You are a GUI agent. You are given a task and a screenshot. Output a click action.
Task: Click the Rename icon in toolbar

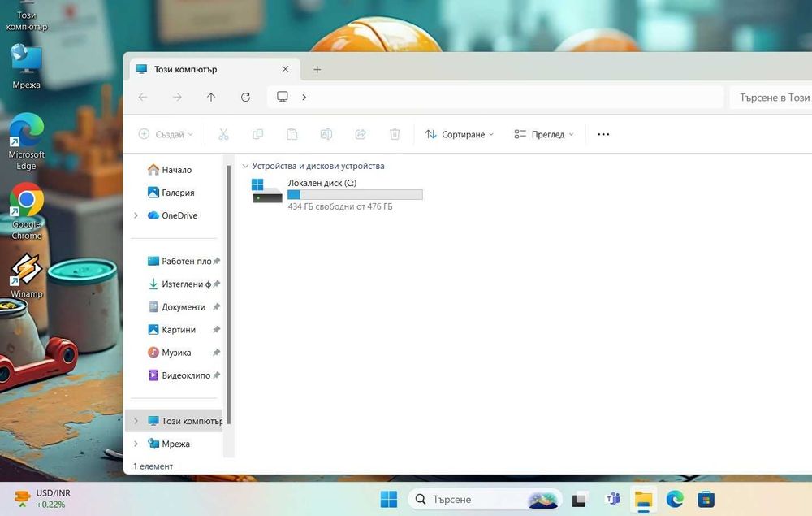pyautogui.click(x=326, y=134)
